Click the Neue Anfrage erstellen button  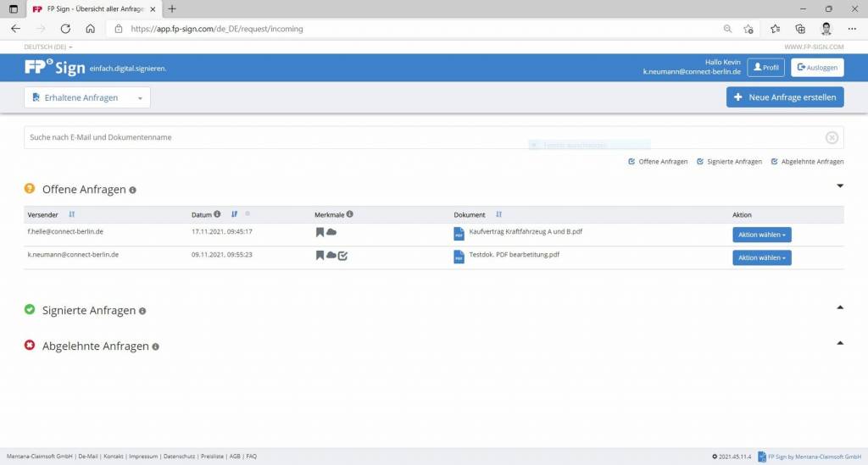784,97
